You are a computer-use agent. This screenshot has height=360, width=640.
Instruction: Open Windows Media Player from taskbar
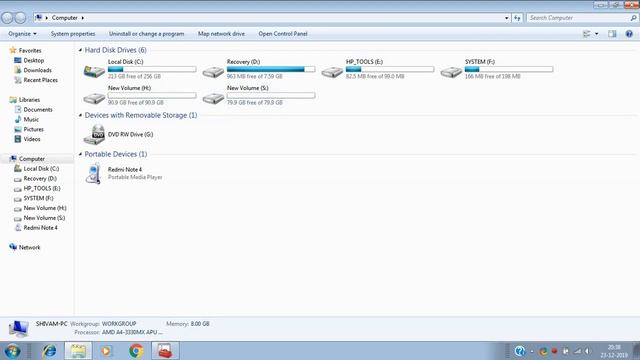point(106,351)
